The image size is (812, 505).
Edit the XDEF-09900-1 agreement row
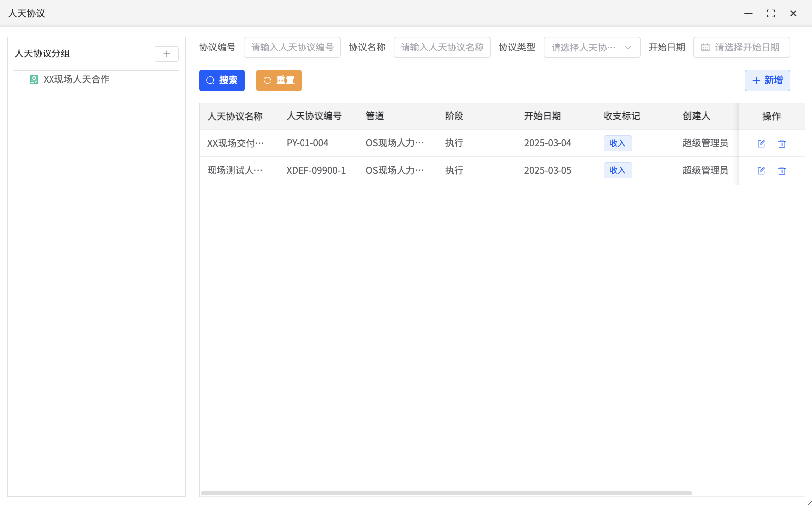[x=761, y=171]
